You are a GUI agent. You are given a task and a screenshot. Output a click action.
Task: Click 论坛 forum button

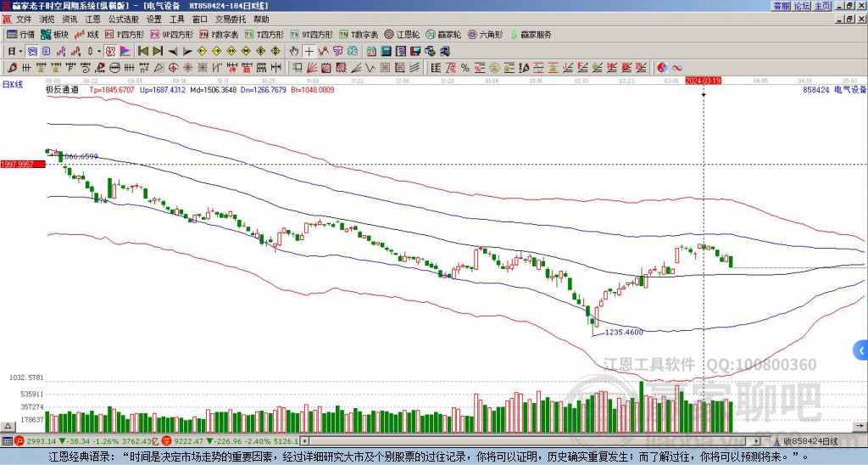pyautogui.click(x=802, y=6)
